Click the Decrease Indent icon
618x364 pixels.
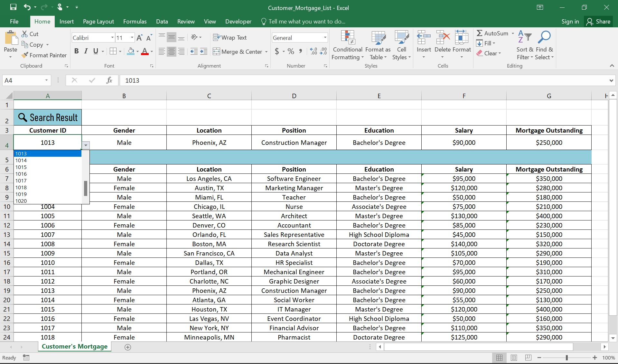194,51
